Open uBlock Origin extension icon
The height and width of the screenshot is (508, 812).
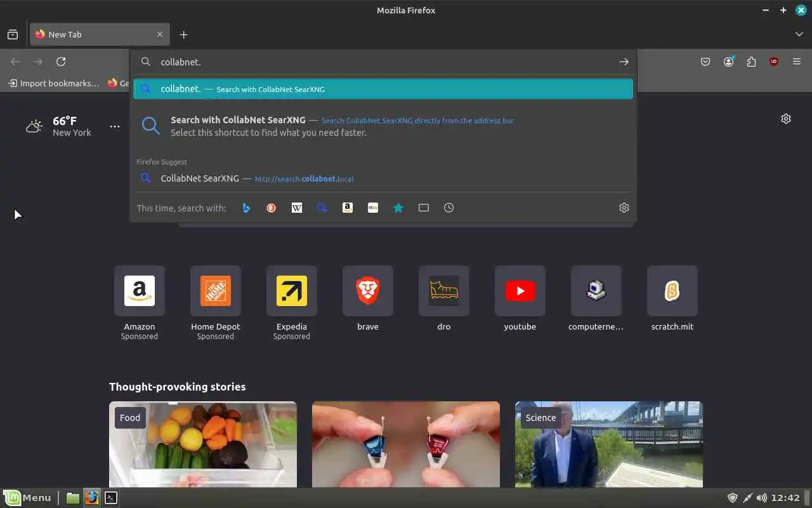[x=774, y=62]
